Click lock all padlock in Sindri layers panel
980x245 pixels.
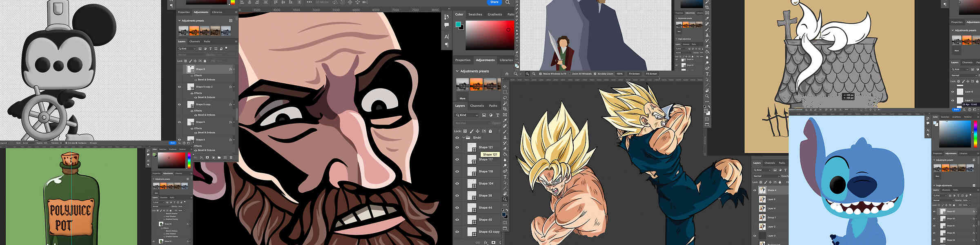tap(490, 131)
